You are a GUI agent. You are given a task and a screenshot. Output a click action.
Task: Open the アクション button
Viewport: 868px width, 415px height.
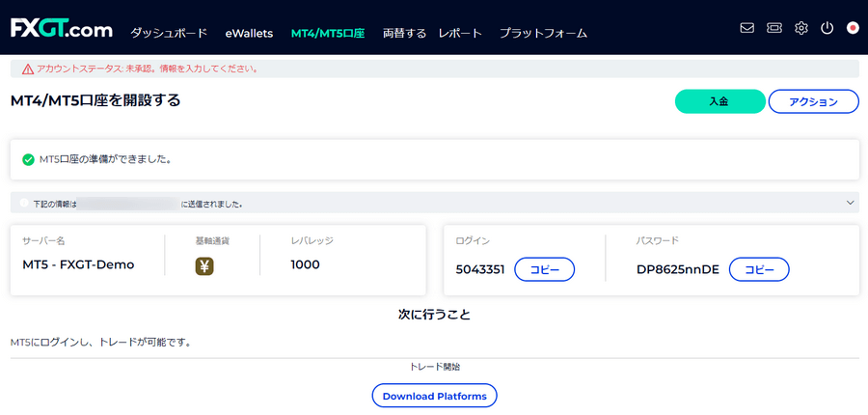[814, 101]
